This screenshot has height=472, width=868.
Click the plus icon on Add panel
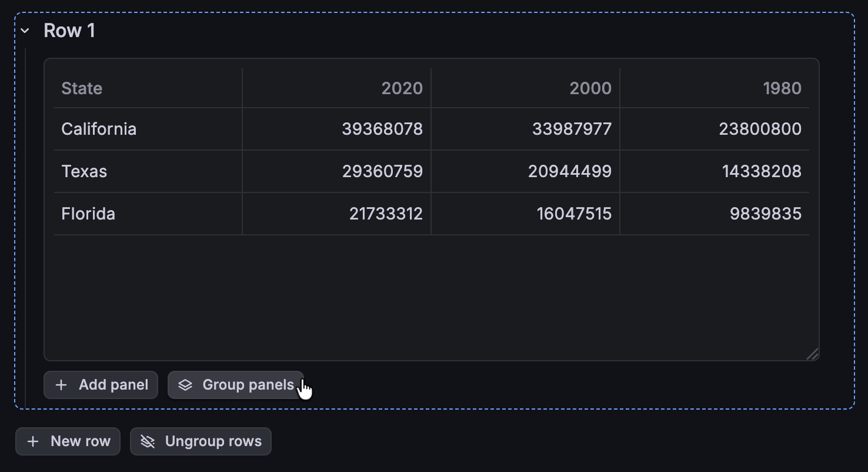click(x=61, y=385)
